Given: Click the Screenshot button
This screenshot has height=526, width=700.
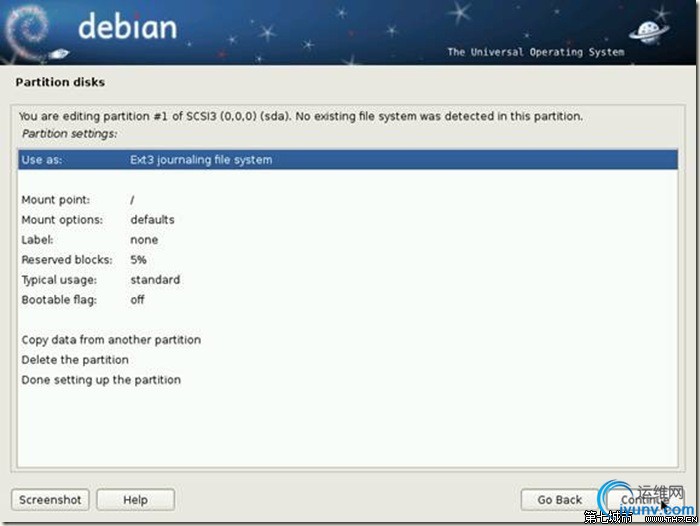Looking at the screenshot, I should point(50,500).
